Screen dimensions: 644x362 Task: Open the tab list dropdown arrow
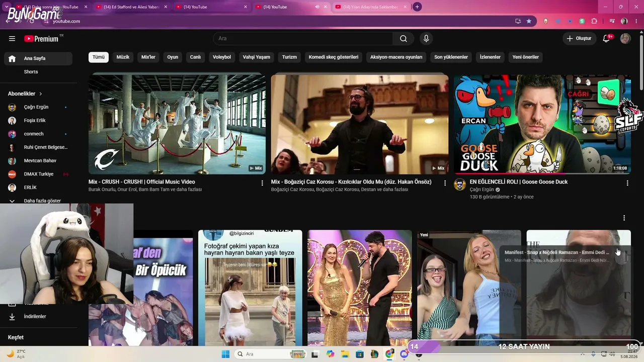click(6, 7)
